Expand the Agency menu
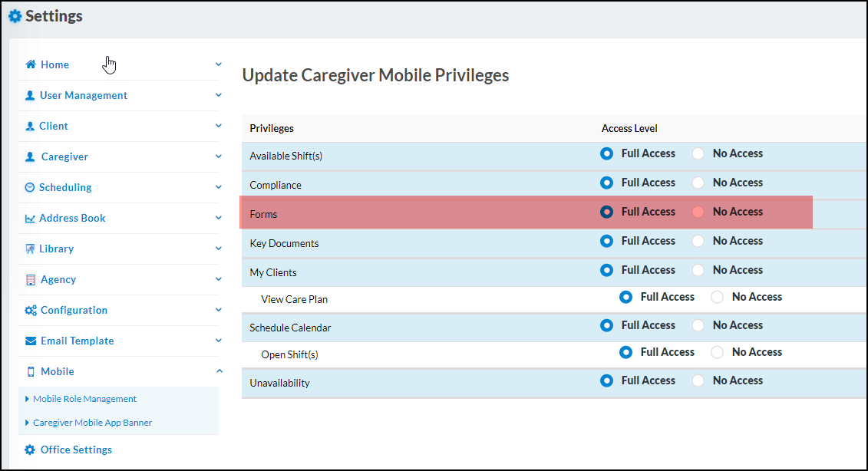The height and width of the screenshot is (471, 868). [219, 279]
